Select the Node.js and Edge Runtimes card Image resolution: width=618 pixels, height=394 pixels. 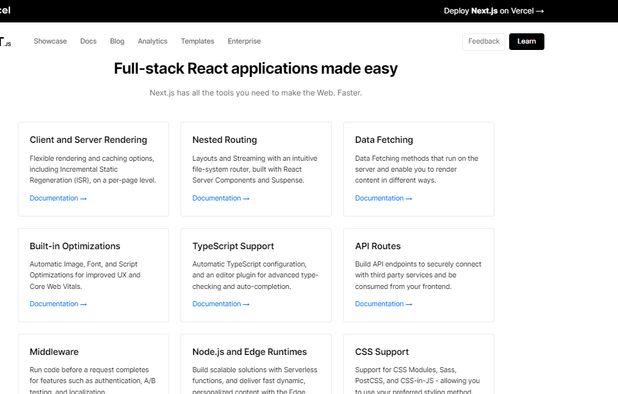(x=256, y=364)
